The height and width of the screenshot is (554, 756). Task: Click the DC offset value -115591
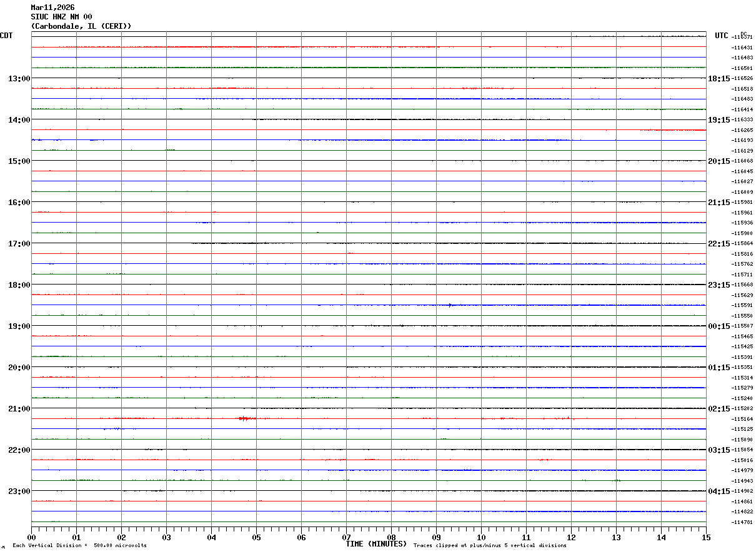pos(742,305)
